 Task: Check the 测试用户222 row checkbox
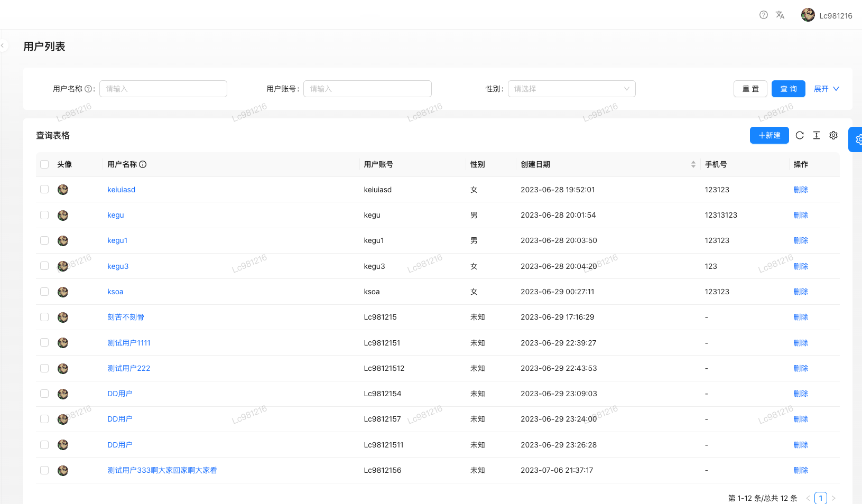(44, 368)
